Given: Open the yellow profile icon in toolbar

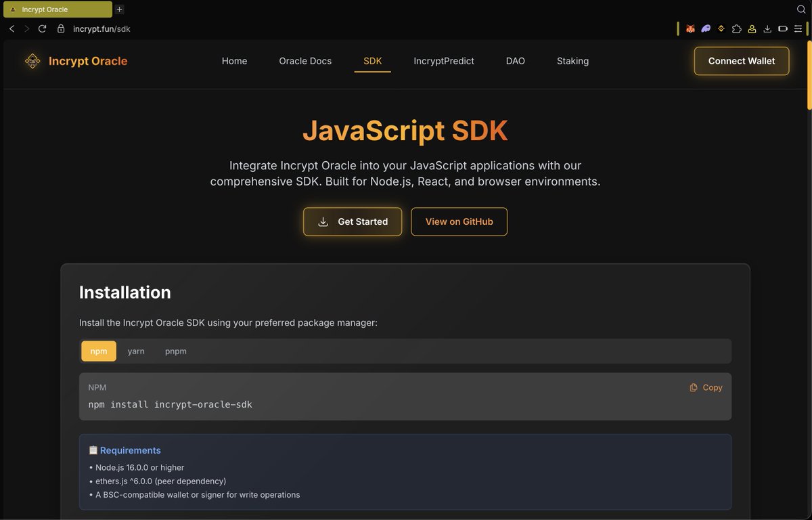Looking at the screenshot, I should [752, 29].
